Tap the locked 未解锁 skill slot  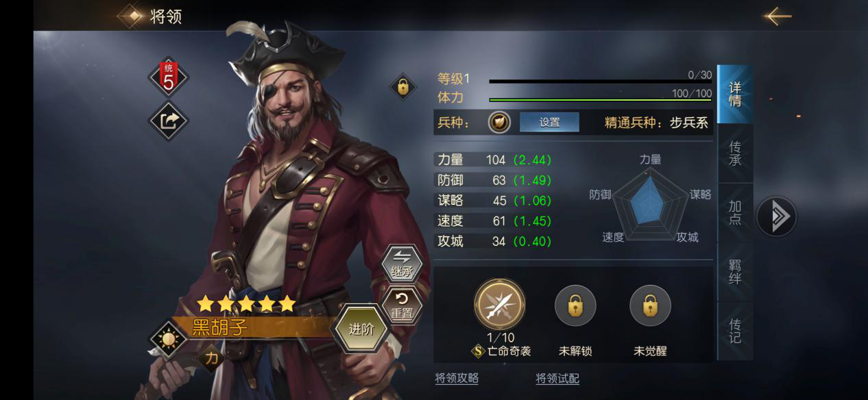tap(575, 305)
